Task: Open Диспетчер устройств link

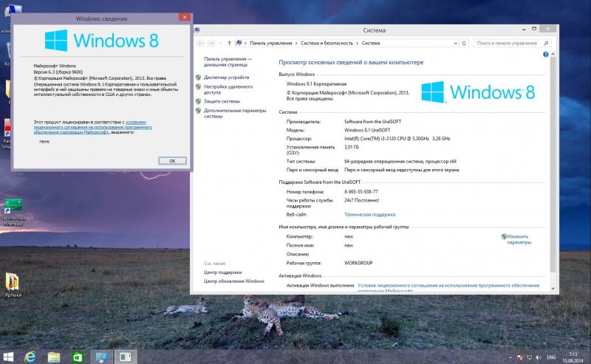Action: pos(227,78)
